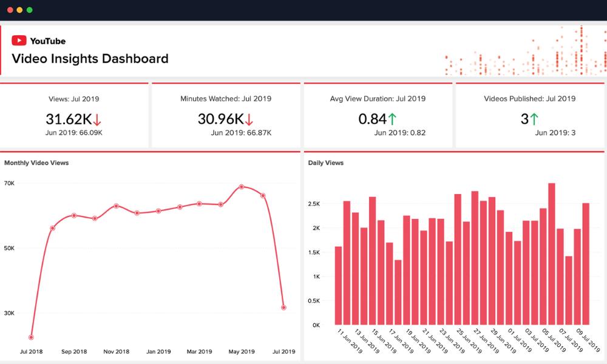Click the red down arrow on Minutes Watched
Screen dimensions: 607x364
[x=248, y=118]
